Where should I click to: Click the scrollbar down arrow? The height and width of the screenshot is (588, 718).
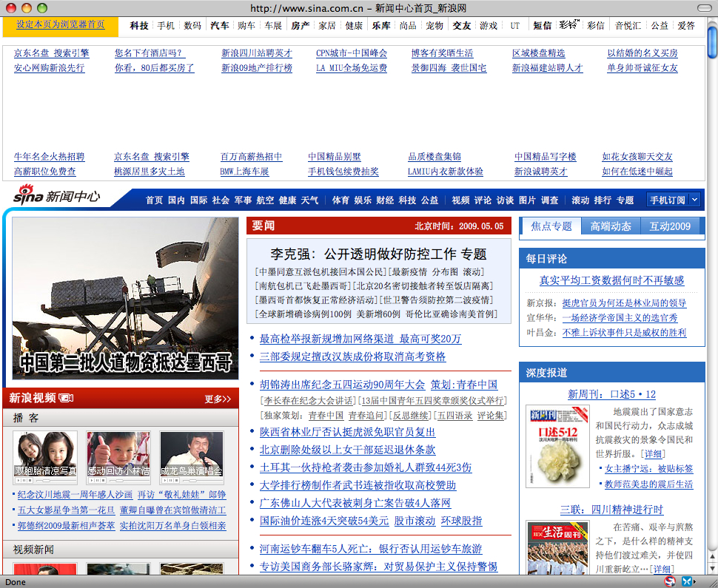(x=713, y=569)
